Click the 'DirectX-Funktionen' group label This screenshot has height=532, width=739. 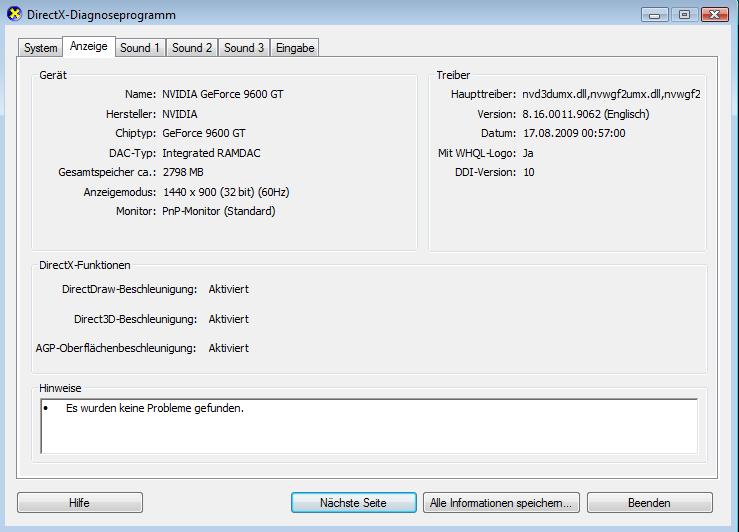85,265
